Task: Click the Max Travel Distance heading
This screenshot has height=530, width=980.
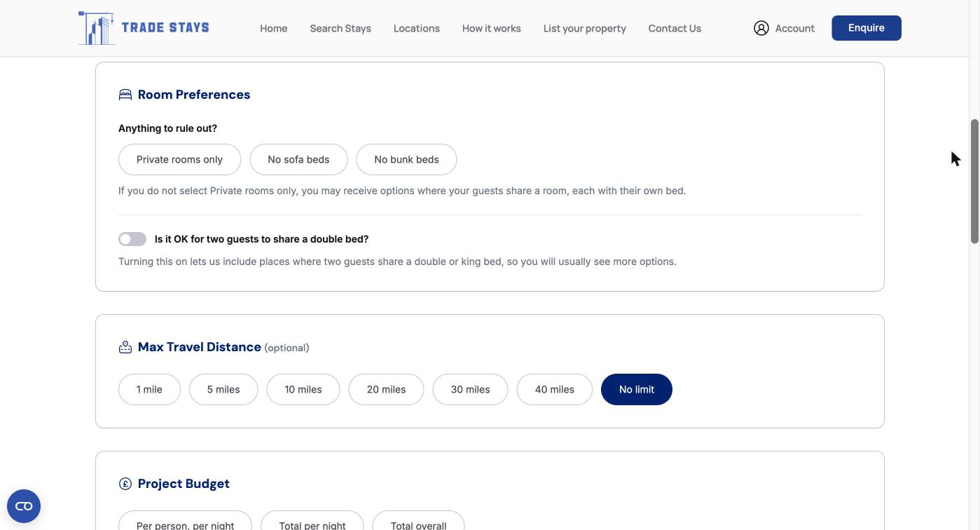Action: (200, 347)
